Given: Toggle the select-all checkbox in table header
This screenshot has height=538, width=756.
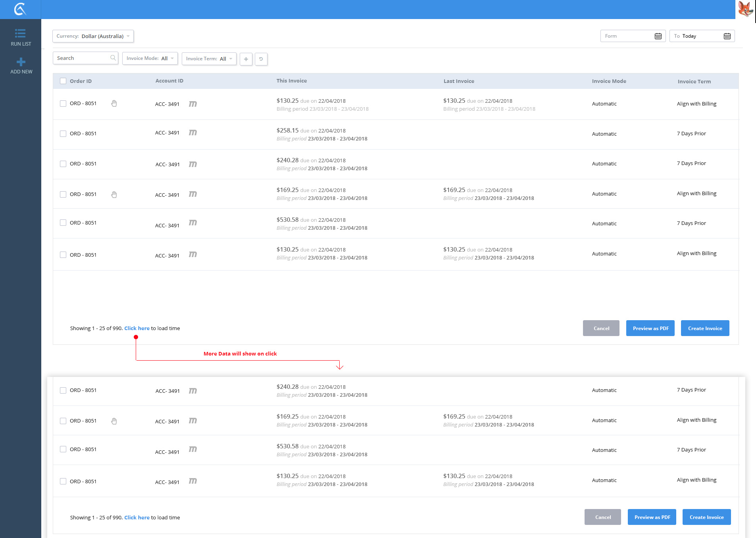Looking at the screenshot, I should pos(63,81).
